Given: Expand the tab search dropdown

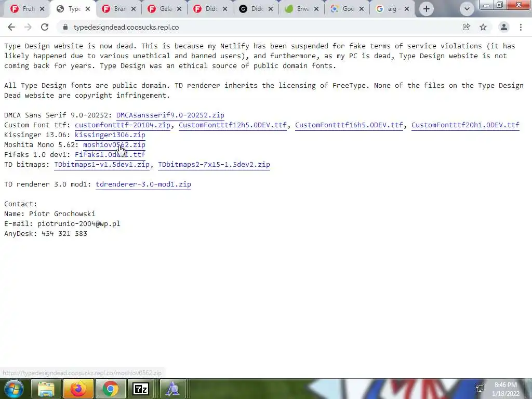Looking at the screenshot, I should [467, 9].
